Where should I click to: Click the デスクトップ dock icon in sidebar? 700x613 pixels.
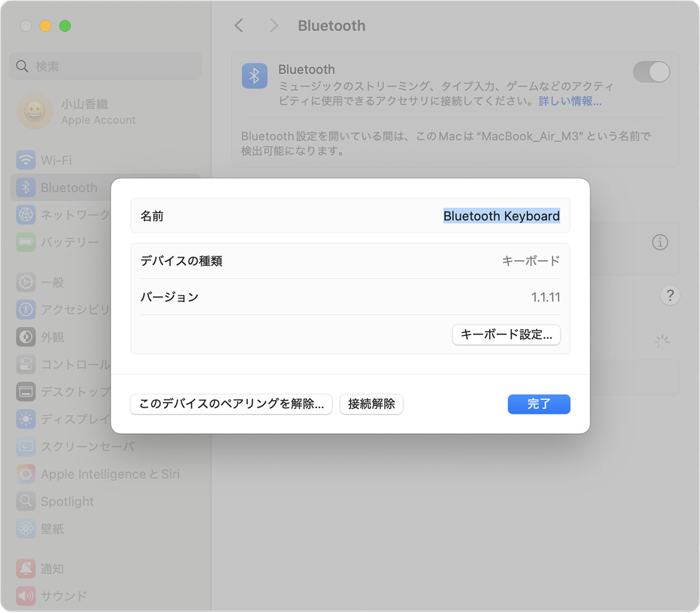[x=26, y=391]
